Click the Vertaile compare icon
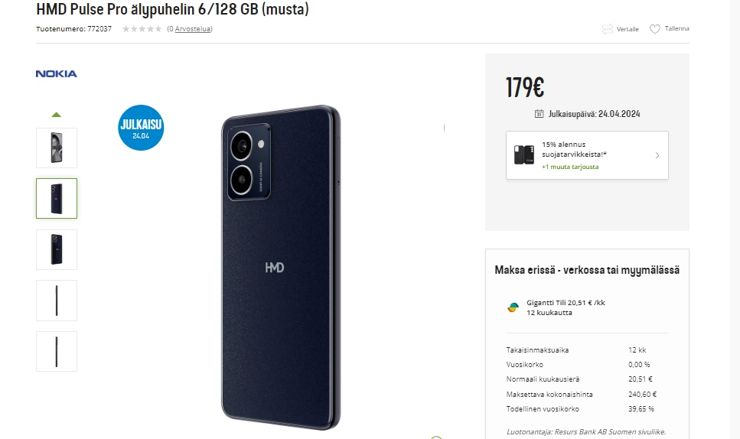This screenshot has width=740, height=439. (607, 29)
